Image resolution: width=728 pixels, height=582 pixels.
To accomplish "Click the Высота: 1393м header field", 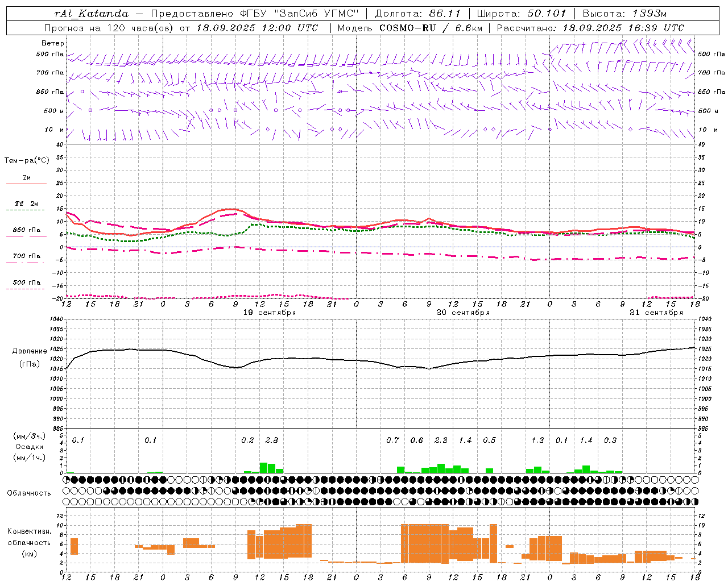I will pos(624,14).
